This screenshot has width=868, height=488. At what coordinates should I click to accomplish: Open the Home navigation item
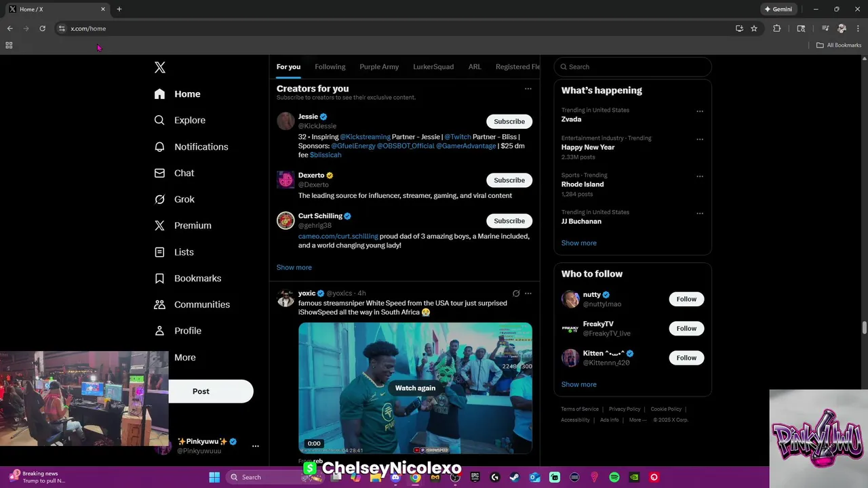(x=177, y=94)
